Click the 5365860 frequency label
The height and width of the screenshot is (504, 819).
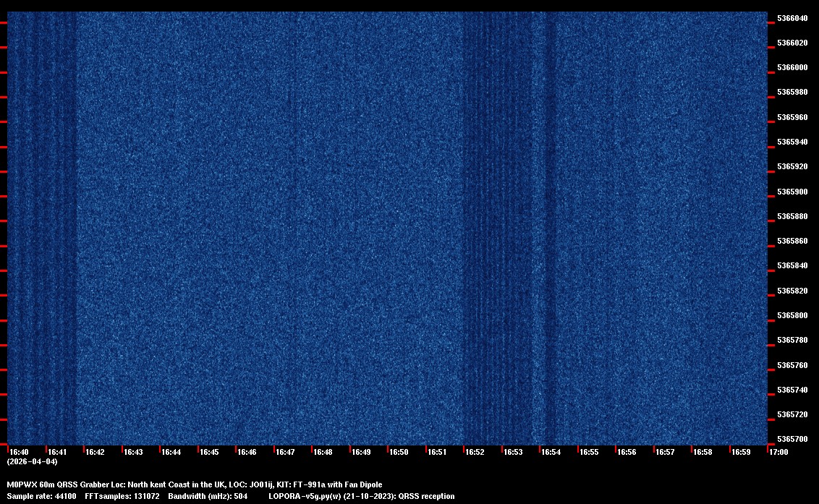pyautogui.click(x=792, y=242)
